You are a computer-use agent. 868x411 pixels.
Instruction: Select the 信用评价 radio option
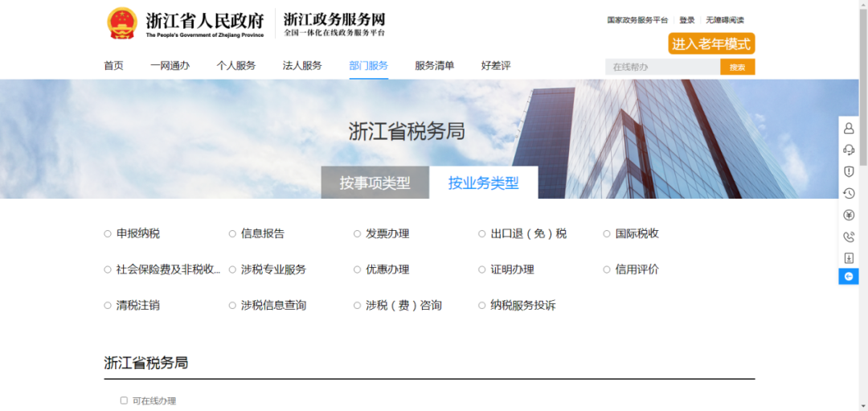pyautogui.click(x=607, y=269)
